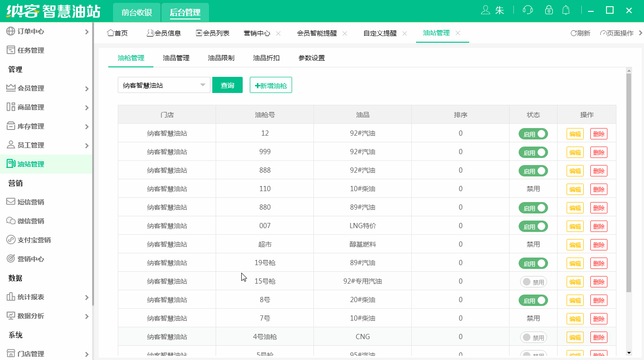Switch to the 油品管理 tab
The image size is (644, 360).
tap(176, 57)
